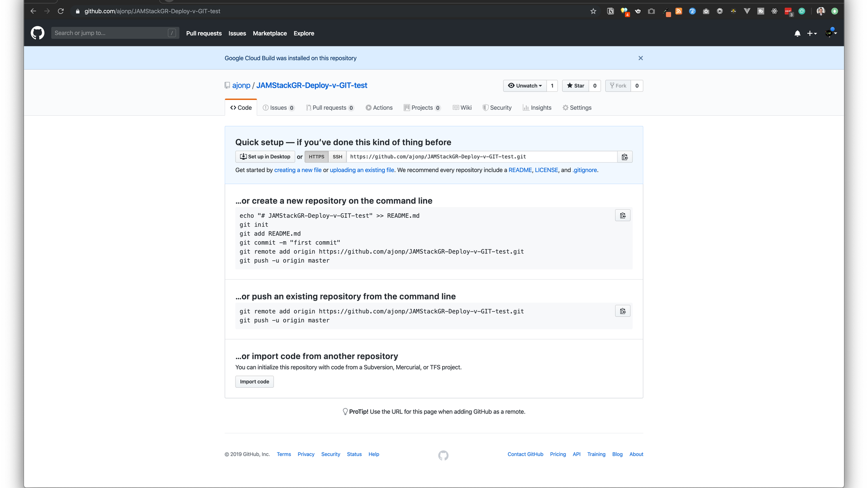This screenshot has width=868, height=488.
Task: Dismiss the Google Cloud Build banner
Action: [641, 58]
